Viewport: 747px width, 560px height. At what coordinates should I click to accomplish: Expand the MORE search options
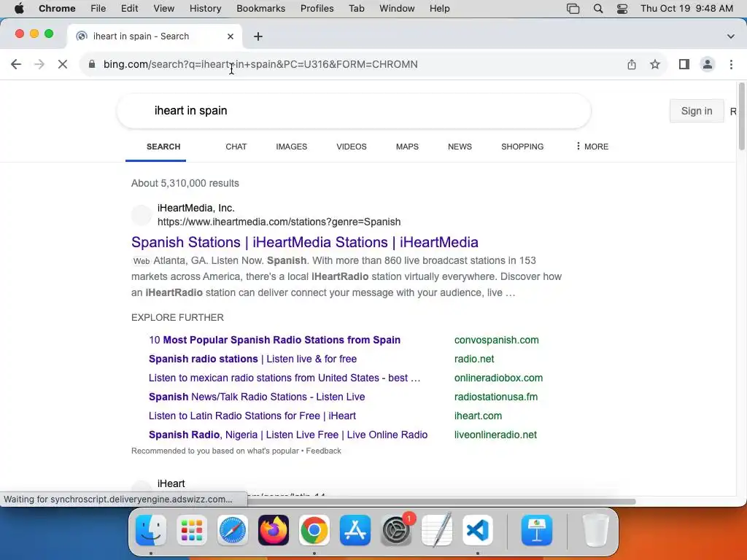592,147
